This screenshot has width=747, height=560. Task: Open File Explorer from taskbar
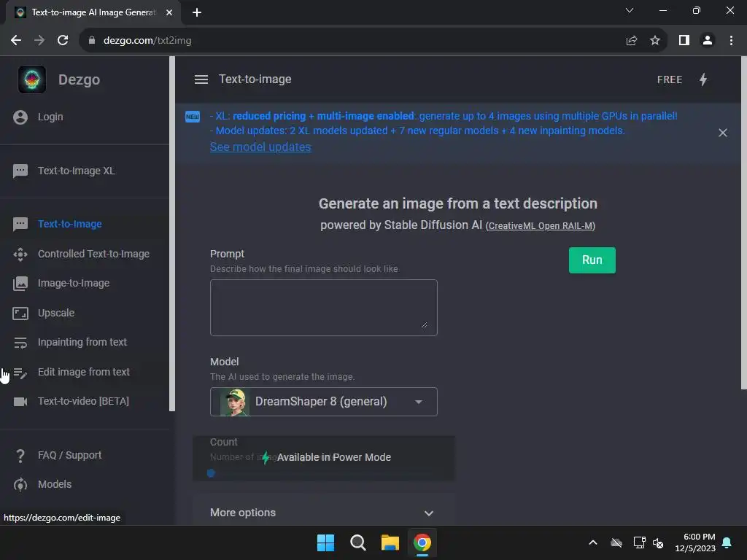click(x=390, y=542)
